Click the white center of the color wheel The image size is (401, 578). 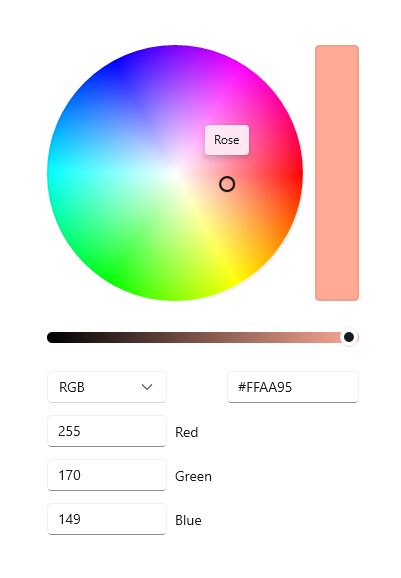[175, 173]
